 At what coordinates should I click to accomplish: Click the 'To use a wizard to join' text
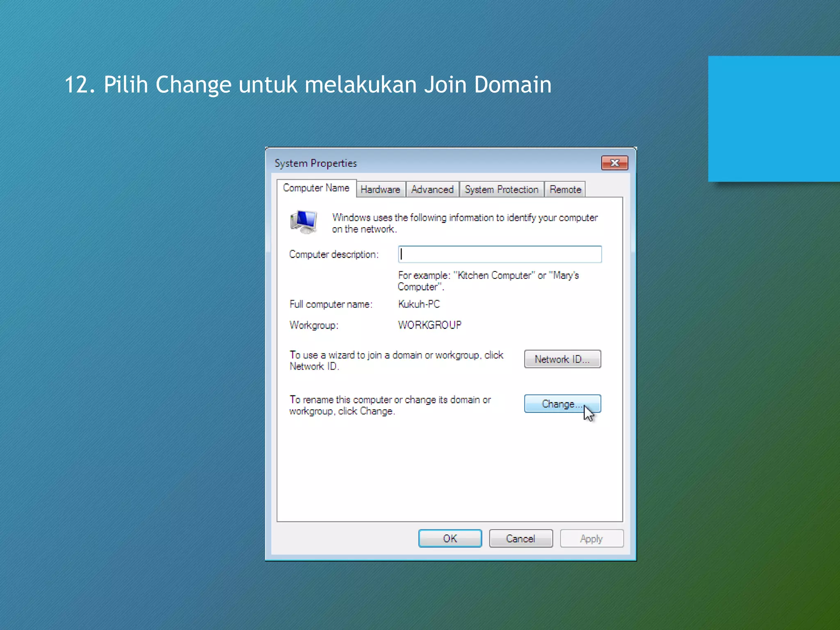click(x=396, y=361)
